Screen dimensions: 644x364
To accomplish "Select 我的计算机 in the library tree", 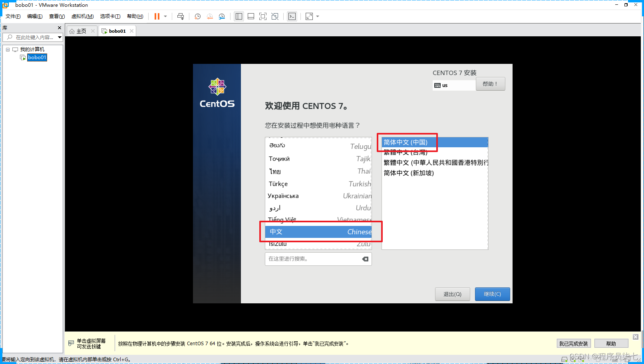I will 32,49.
